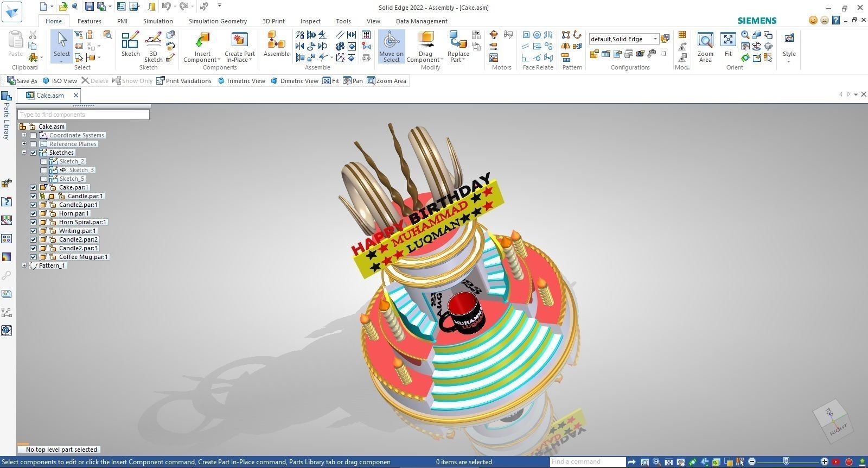Expand Coordinate Systems tree node
This screenshot has width=868, height=468.
(x=24, y=135)
